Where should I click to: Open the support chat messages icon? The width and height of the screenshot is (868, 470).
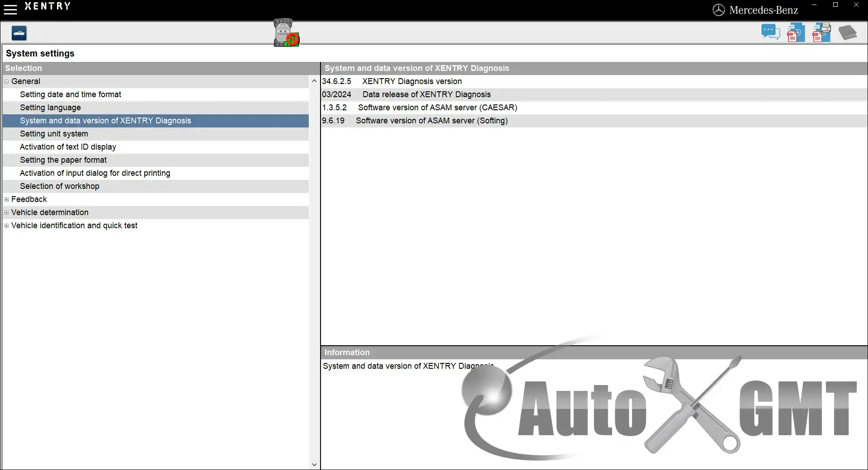pyautogui.click(x=770, y=32)
